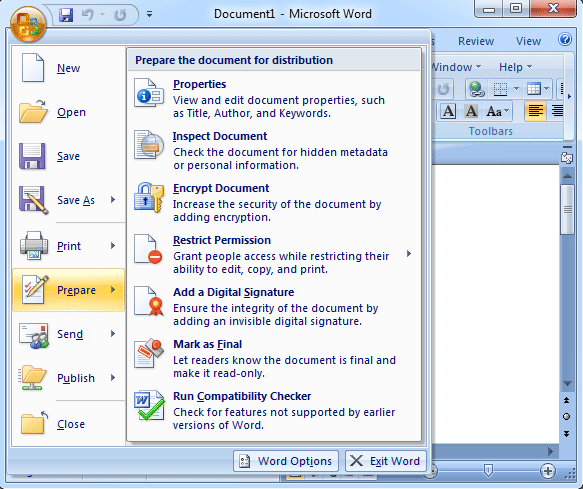Open dropdown arrow next to Undo
The width and height of the screenshot is (583, 489).
coord(103,15)
